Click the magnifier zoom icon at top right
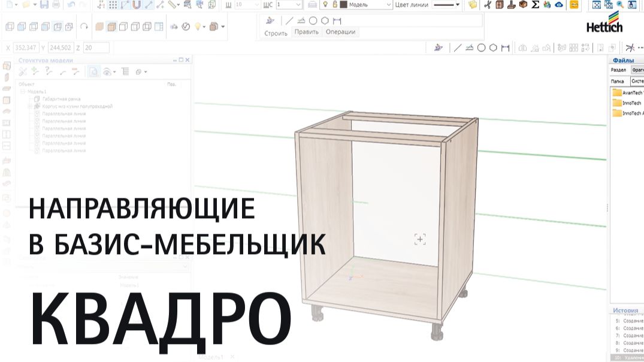 tap(620, 5)
